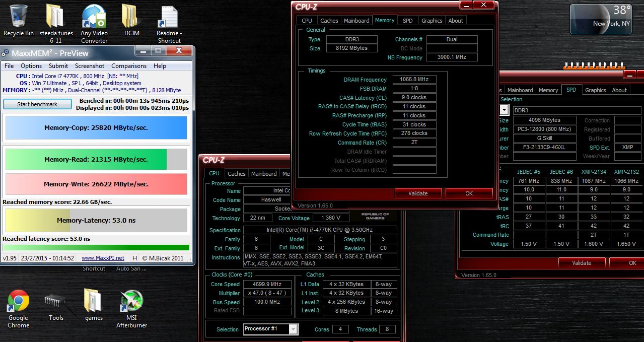
Task: Open slot selection dropdown in SPD window
Action: point(505,110)
